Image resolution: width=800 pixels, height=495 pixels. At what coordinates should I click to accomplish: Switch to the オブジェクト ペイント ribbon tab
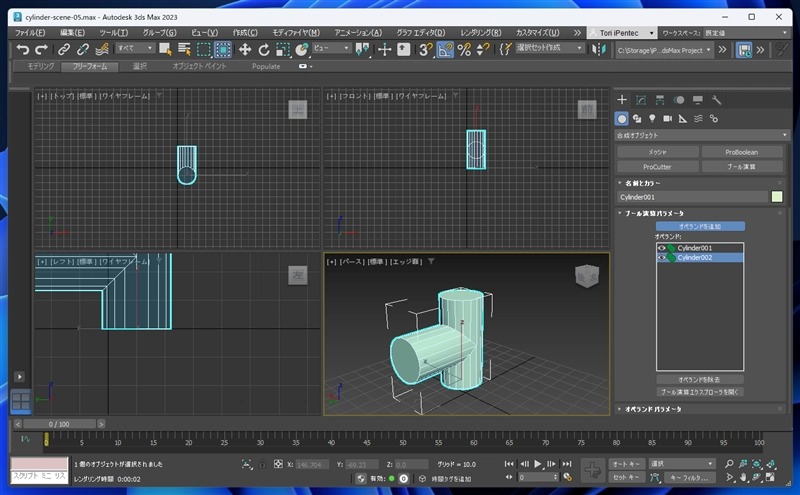pyautogui.click(x=199, y=66)
